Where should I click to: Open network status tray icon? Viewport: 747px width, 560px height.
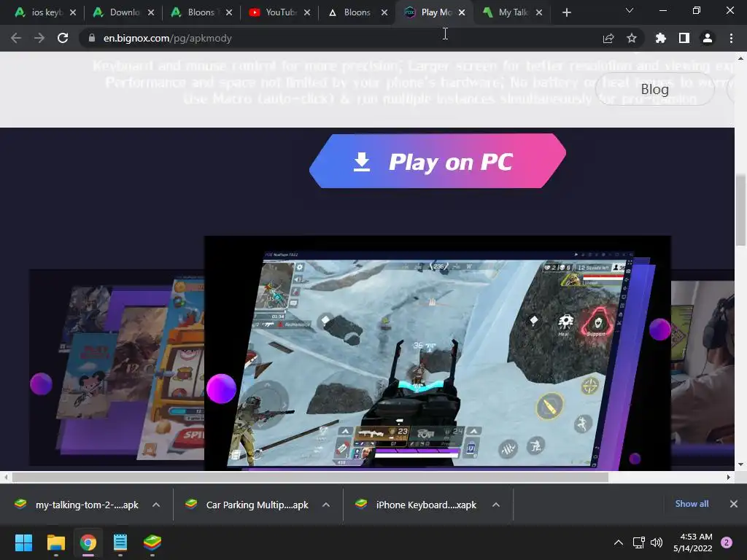pyautogui.click(x=638, y=542)
